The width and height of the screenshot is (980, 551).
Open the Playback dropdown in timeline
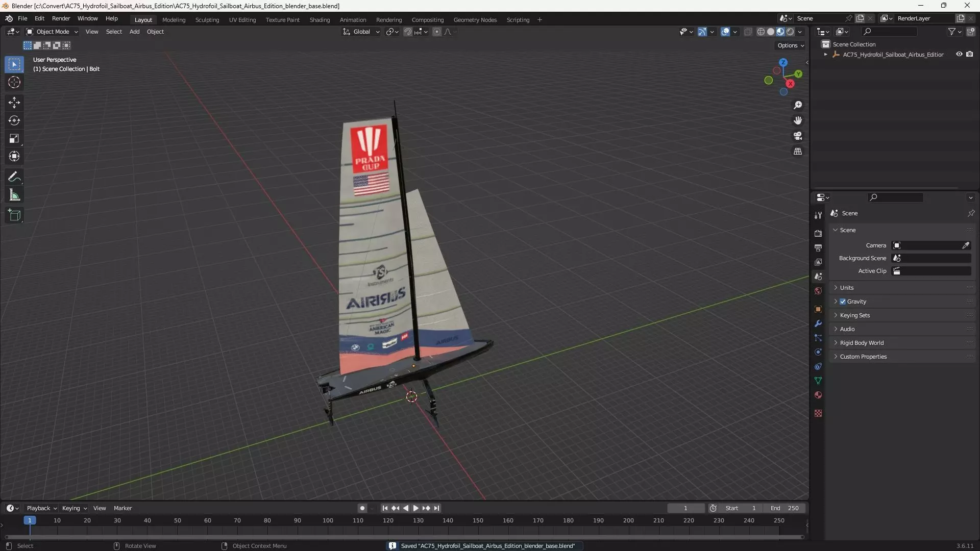click(x=41, y=508)
